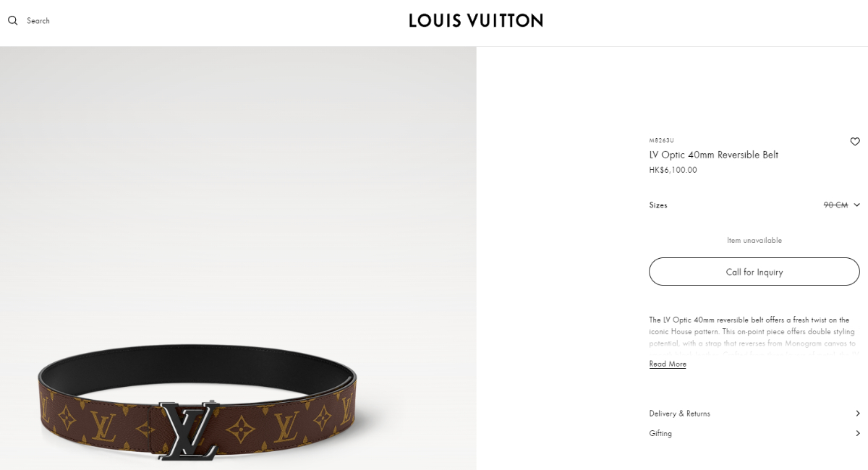
Task: Click the product name LV Optic 40mm Reversible Belt
Action: 714,155
